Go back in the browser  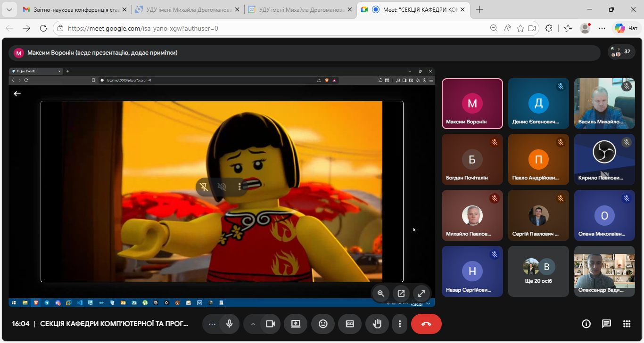coord(9,28)
